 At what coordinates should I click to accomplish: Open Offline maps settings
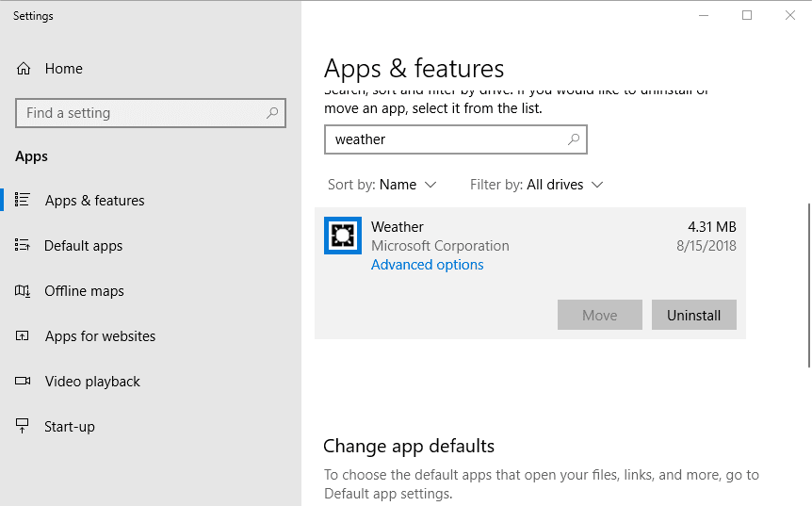pyautogui.click(x=84, y=291)
